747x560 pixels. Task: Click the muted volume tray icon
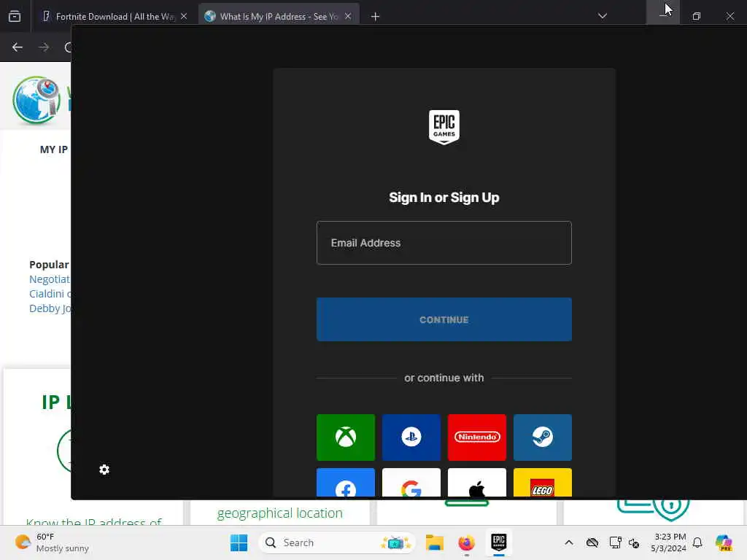point(634,542)
